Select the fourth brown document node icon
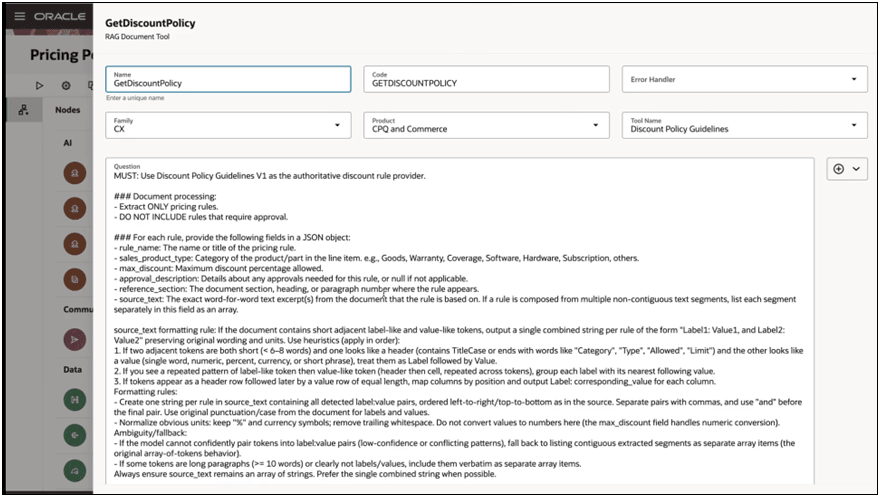Screen dimensions: 880x497 (75, 279)
